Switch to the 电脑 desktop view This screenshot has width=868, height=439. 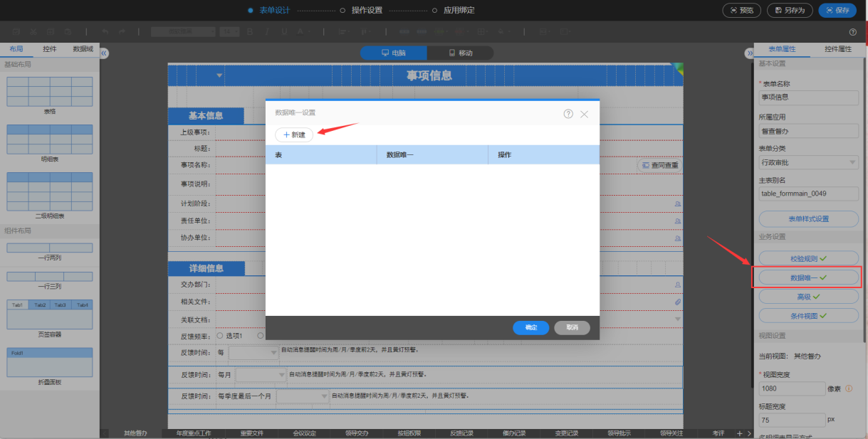coord(394,53)
